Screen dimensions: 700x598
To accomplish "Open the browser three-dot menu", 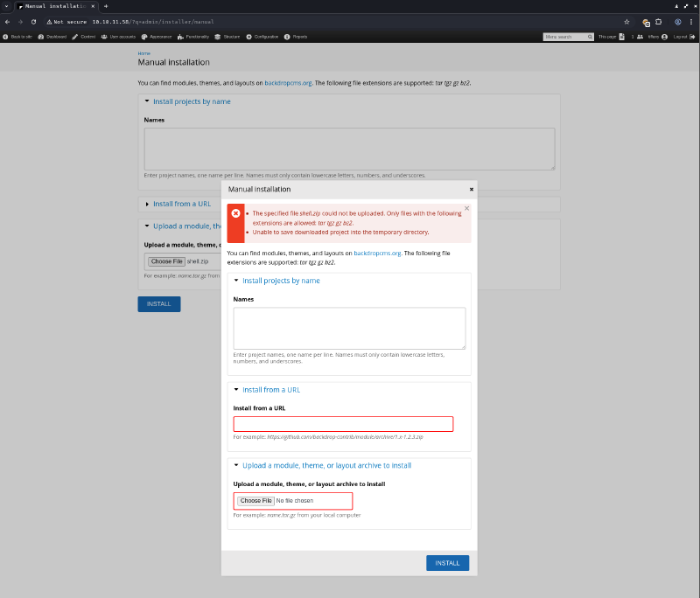I will coord(691,21).
